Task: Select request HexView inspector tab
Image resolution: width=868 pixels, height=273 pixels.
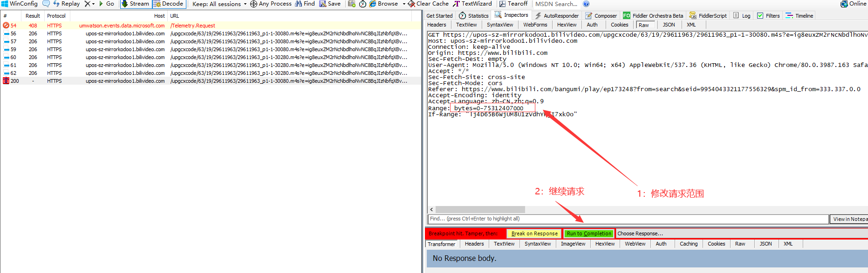Action: tap(567, 25)
